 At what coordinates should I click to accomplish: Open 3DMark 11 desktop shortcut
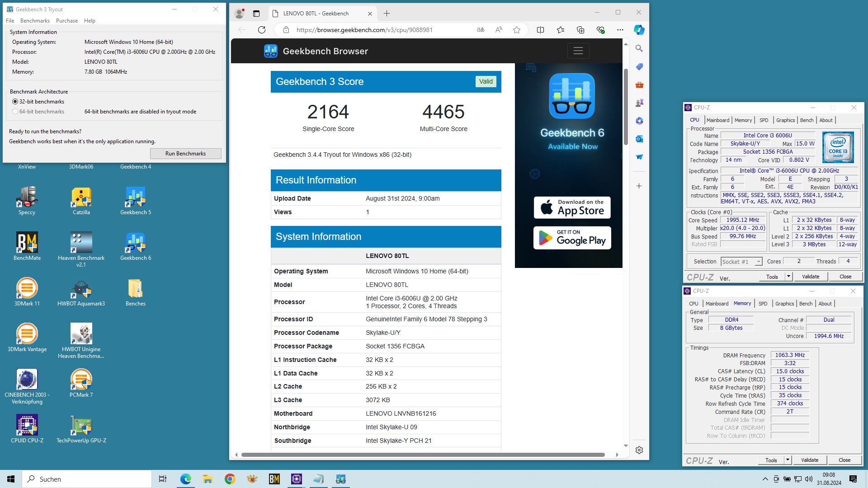[x=27, y=292]
